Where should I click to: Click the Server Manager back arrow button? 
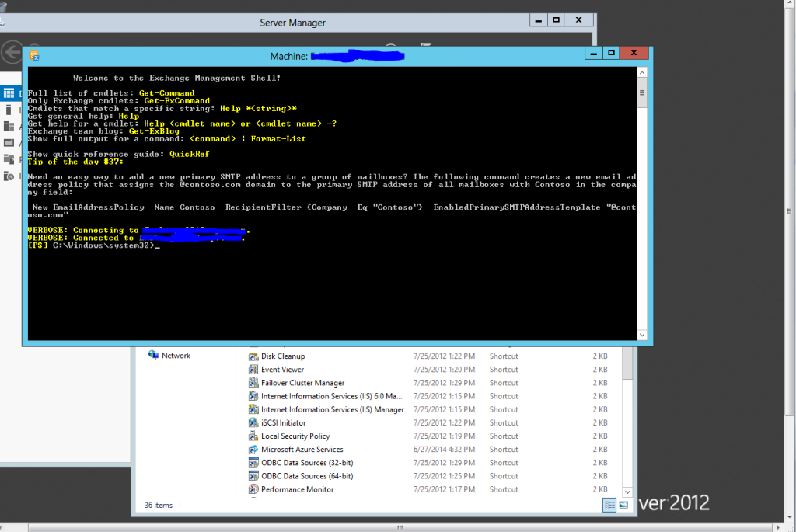tap(11, 52)
